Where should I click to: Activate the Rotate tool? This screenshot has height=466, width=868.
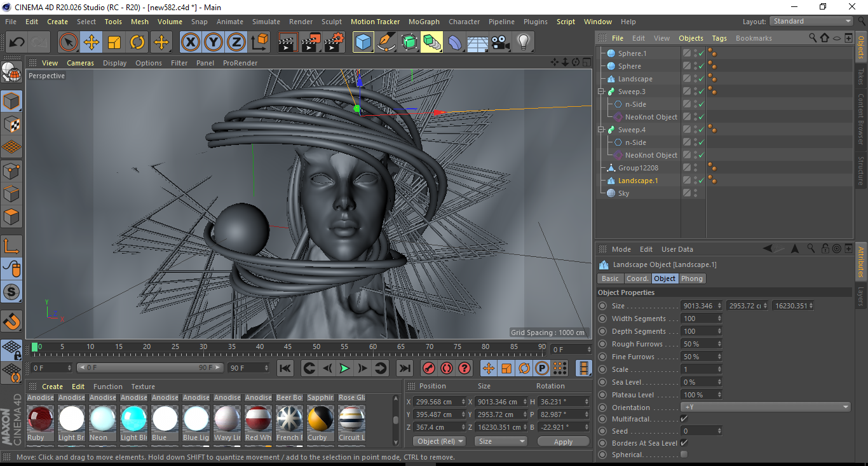(x=137, y=43)
